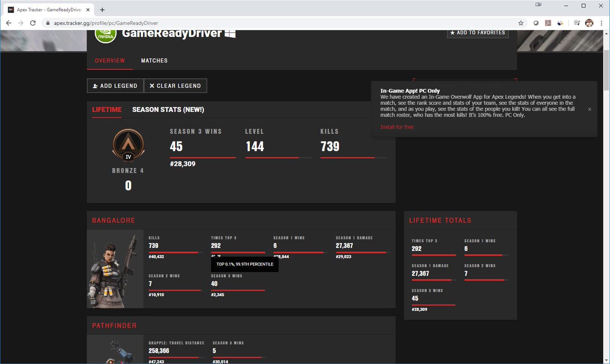Click the Season 3 Wins value 45
610x364 pixels.
point(176,147)
